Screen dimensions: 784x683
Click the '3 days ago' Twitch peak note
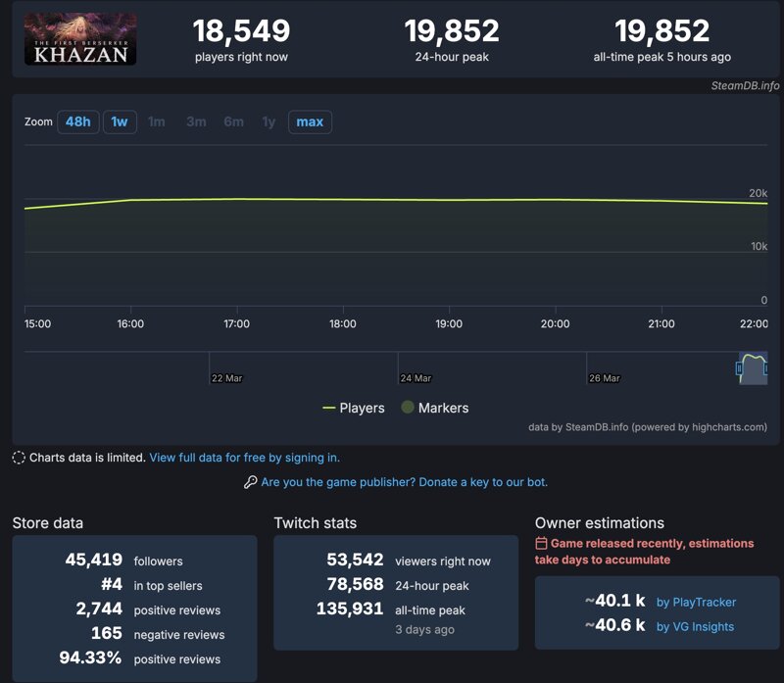425,629
